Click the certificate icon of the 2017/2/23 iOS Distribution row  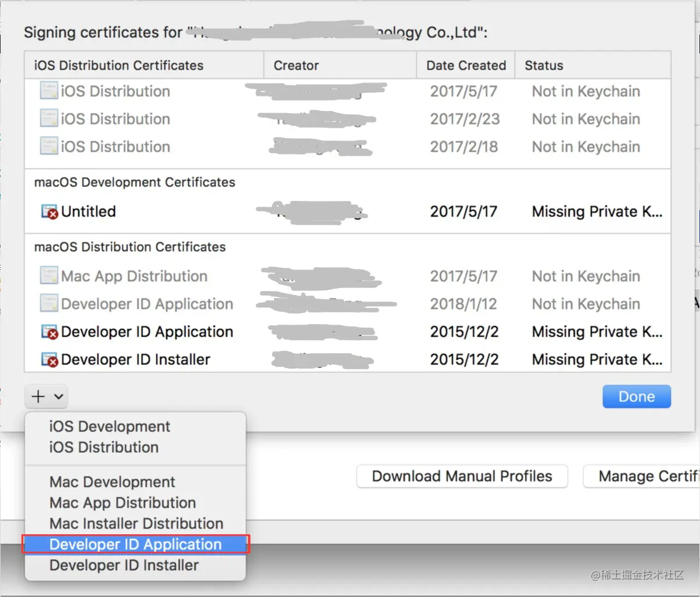click(49, 118)
